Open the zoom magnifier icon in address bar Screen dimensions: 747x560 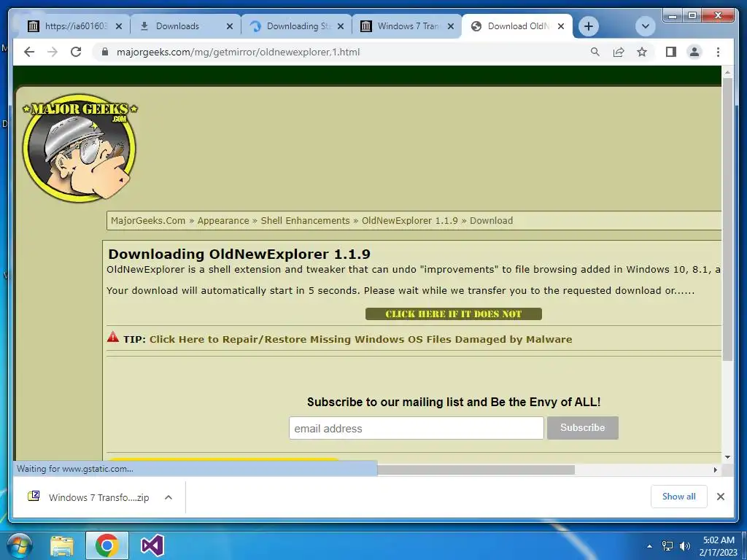point(595,52)
